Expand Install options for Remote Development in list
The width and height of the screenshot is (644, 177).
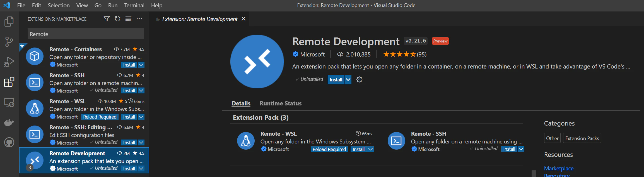[141, 169]
